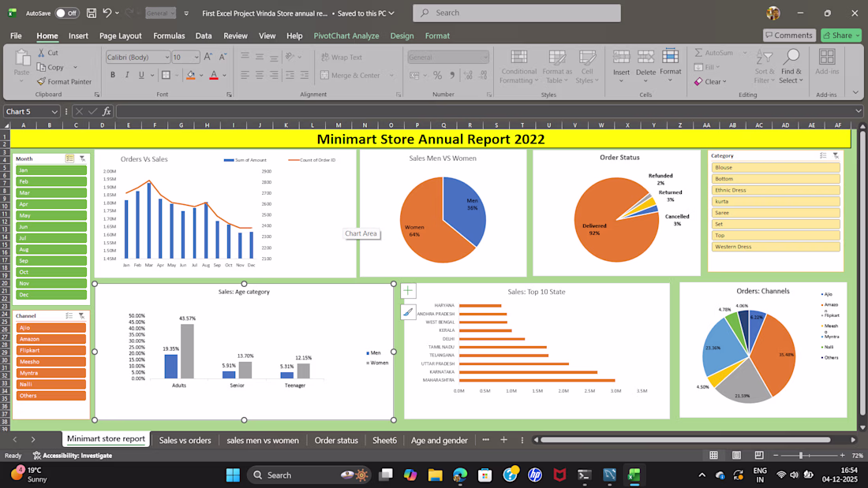Switch to Order status sheet

tap(336, 440)
